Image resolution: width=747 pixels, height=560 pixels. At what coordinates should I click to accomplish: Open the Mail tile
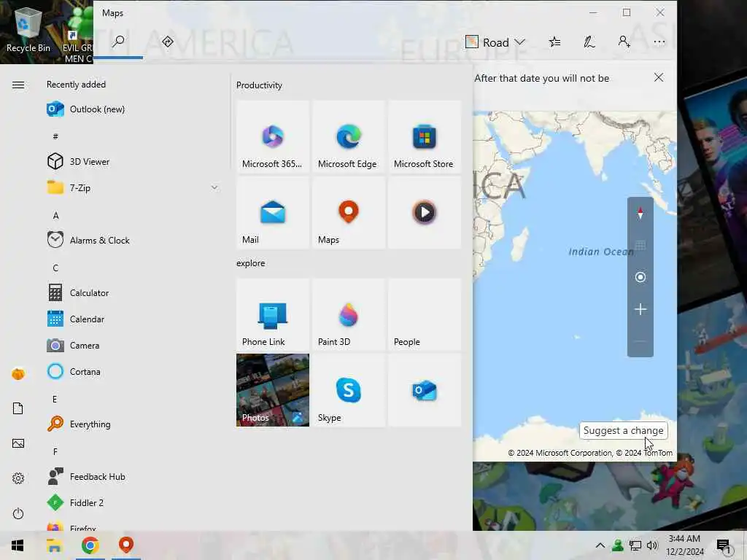(x=273, y=212)
